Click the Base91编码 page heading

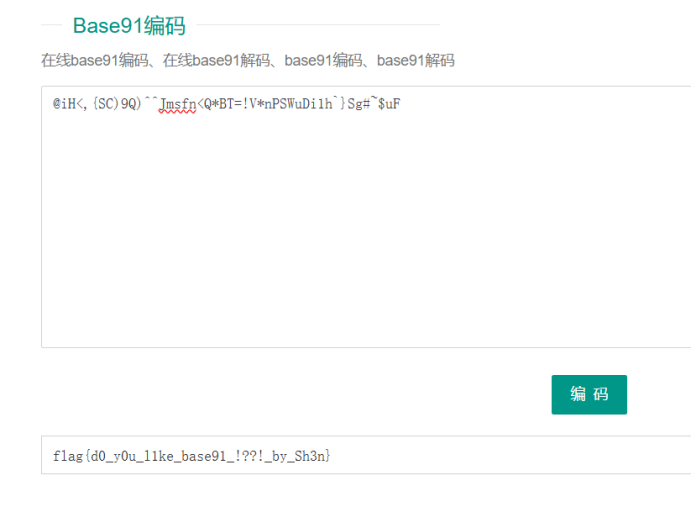[x=129, y=26]
